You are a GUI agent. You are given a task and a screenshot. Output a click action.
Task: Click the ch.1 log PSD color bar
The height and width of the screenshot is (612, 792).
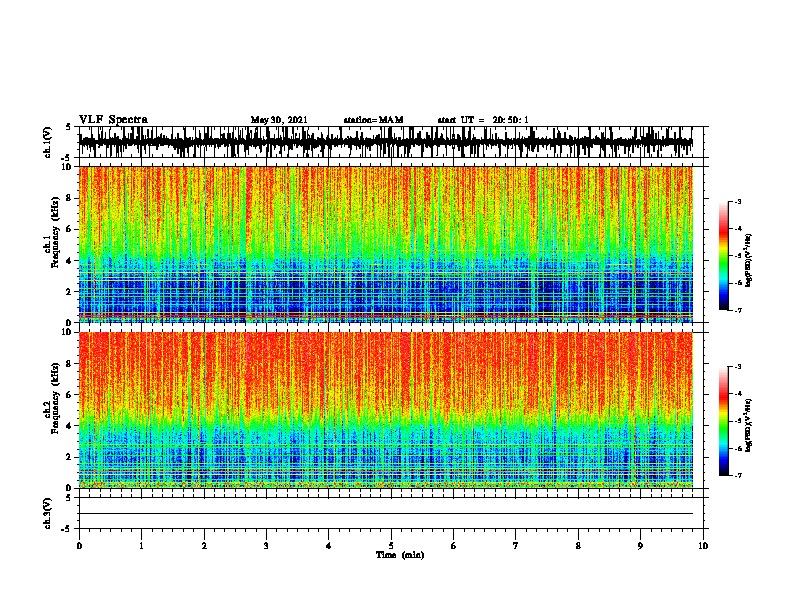[x=724, y=256]
